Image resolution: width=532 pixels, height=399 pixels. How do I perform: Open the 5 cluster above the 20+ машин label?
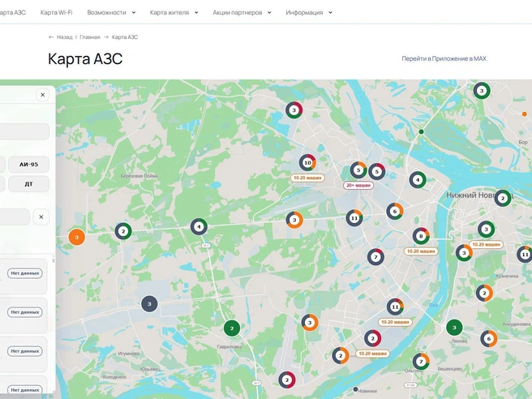[x=358, y=170]
